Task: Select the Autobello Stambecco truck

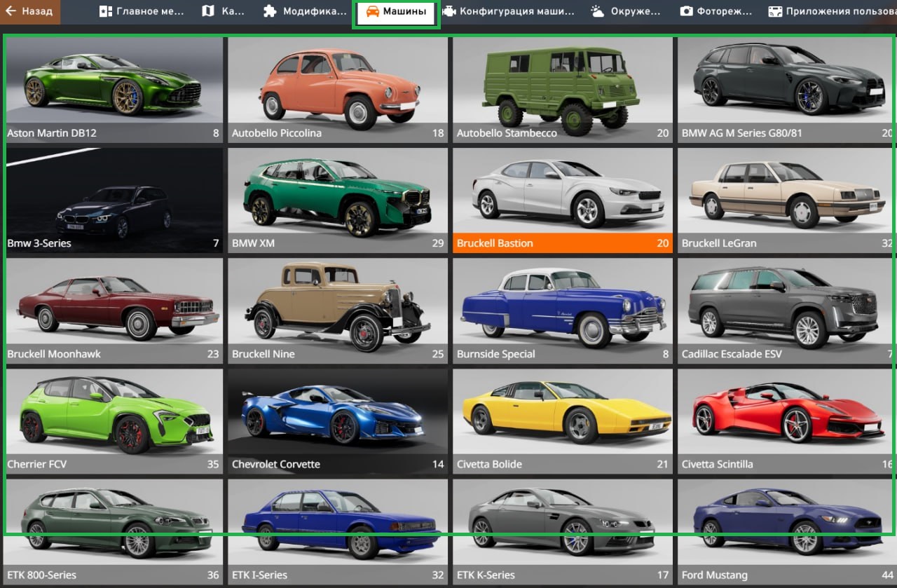Action: tap(563, 90)
